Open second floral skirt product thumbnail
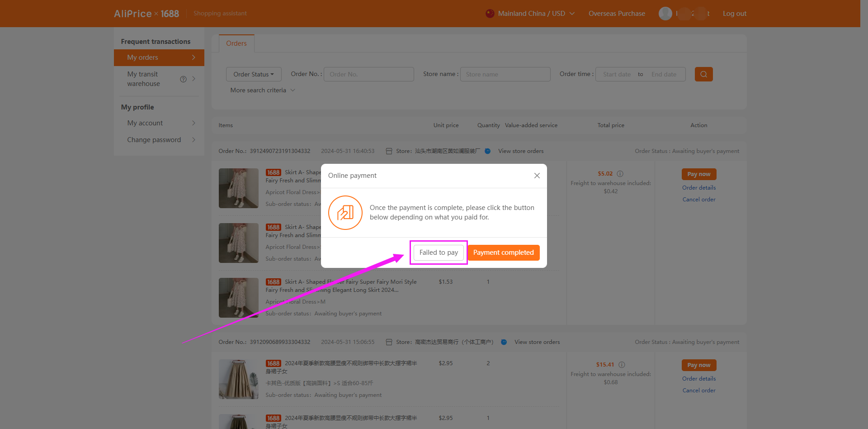Viewport: 868px width, 429px height. 239,243
